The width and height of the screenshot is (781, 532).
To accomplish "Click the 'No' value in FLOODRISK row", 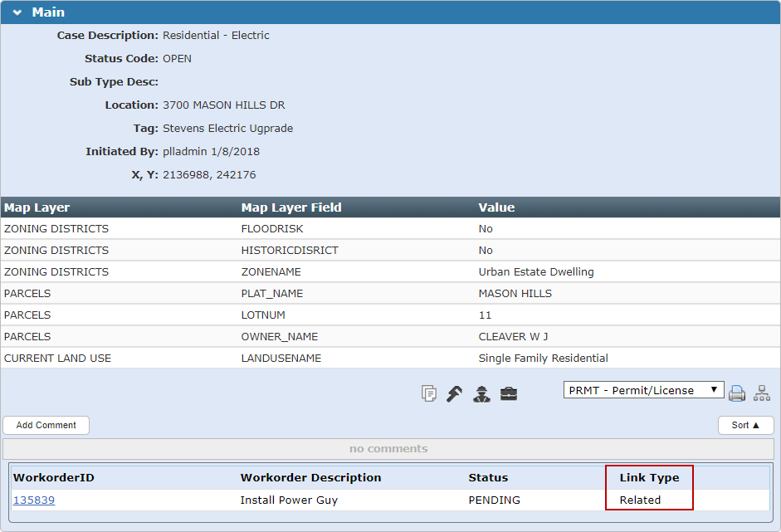I will [x=486, y=229].
